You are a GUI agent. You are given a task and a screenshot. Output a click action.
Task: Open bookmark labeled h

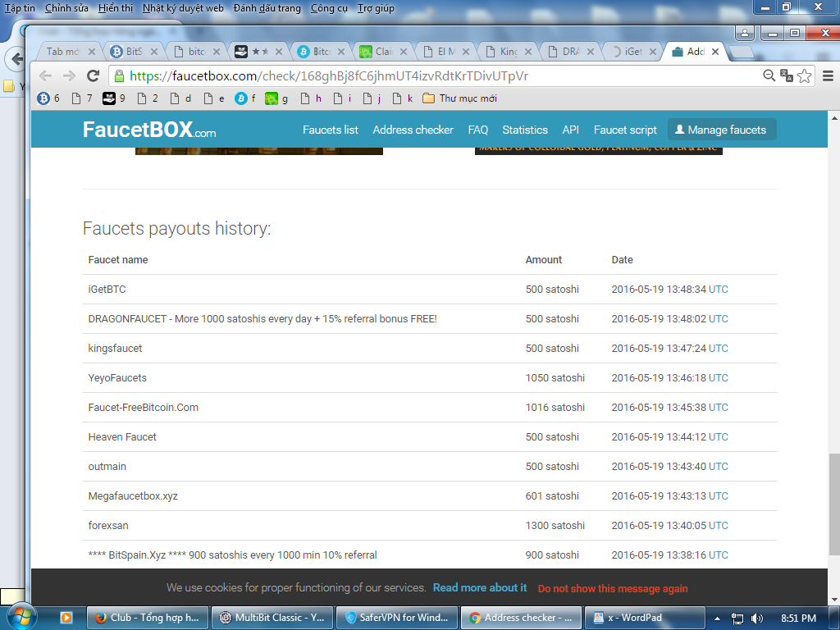pyautogui.click(x=311, y=98)
